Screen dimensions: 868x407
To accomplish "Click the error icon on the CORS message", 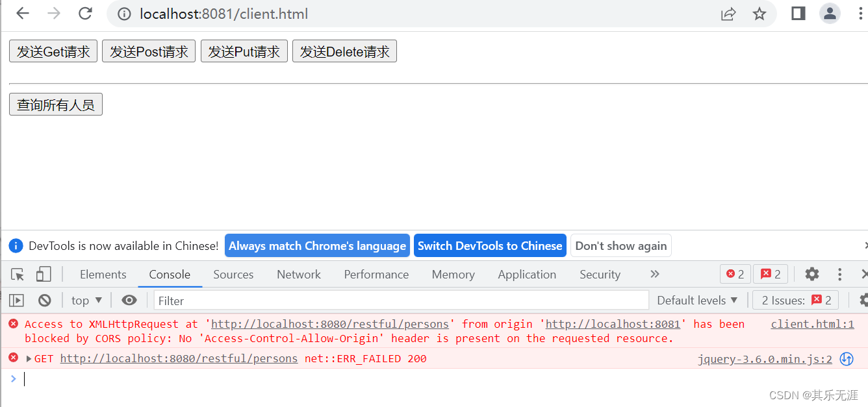I will [x=14, y=324].
